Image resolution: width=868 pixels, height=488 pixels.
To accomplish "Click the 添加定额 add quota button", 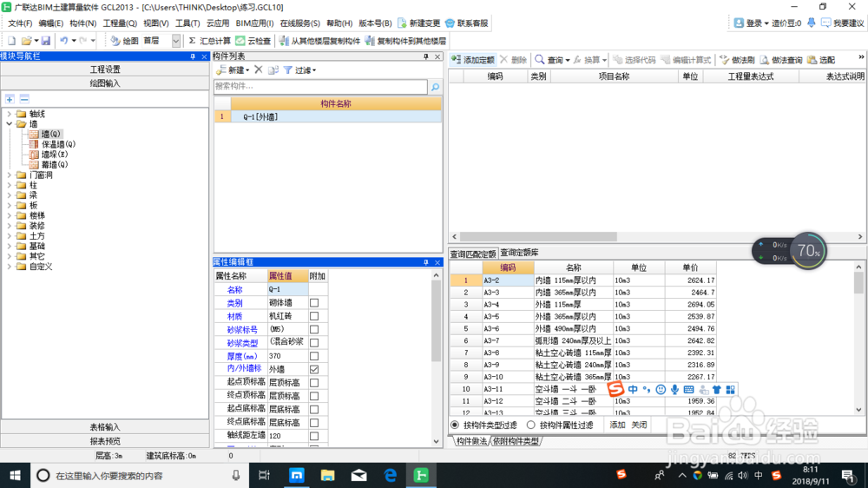I will pyautogui.click(x=473, y=60).
